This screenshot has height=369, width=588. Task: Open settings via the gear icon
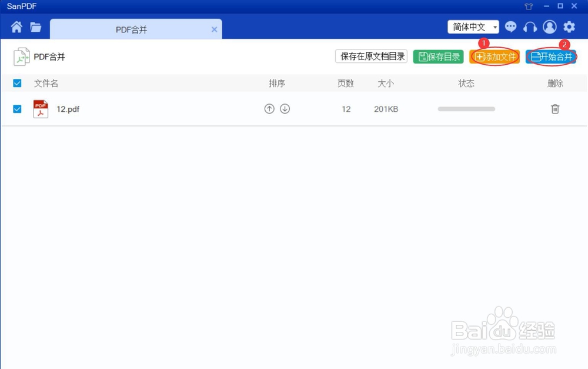click(569, 26)
